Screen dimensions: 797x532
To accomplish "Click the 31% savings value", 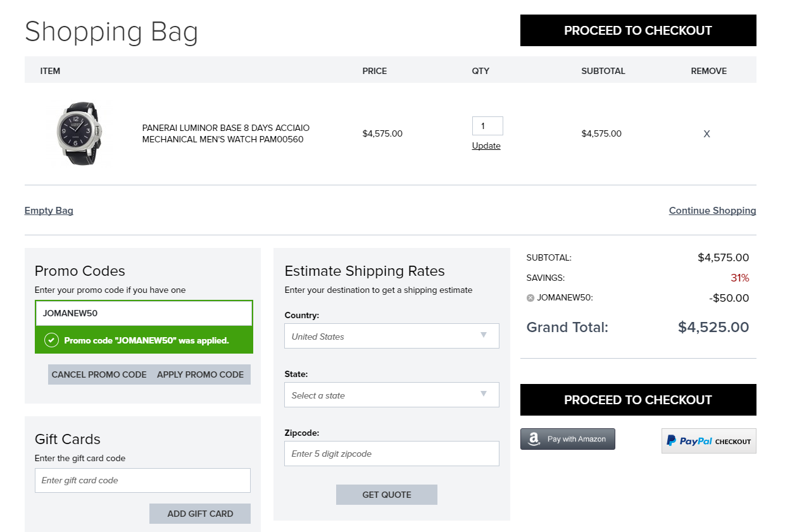I will pyautogui.click(x=740, y=278).
